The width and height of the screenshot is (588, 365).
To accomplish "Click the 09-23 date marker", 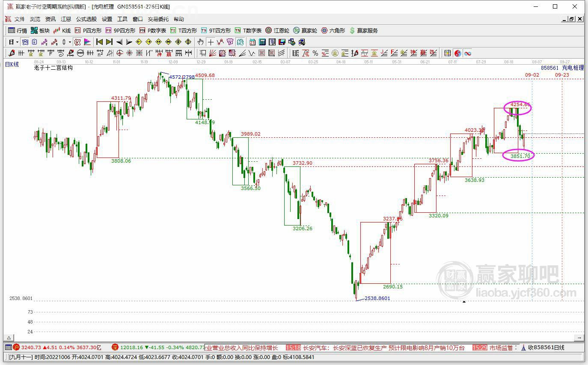I will [562, 75].
